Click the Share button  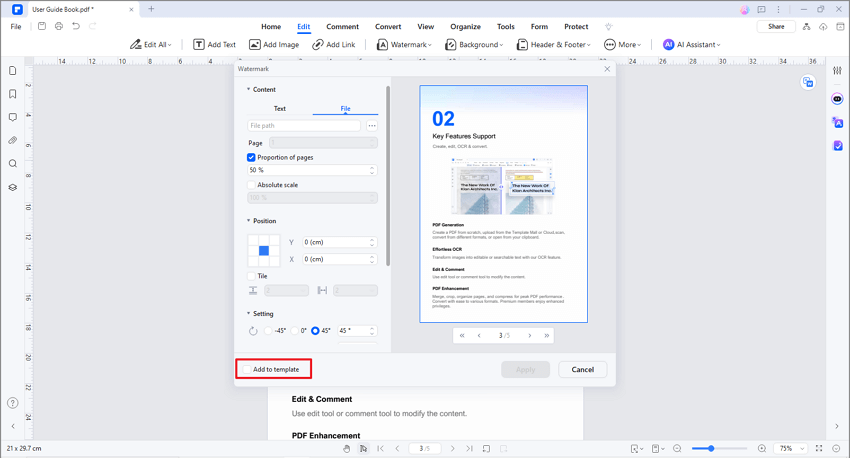(776, 27)
